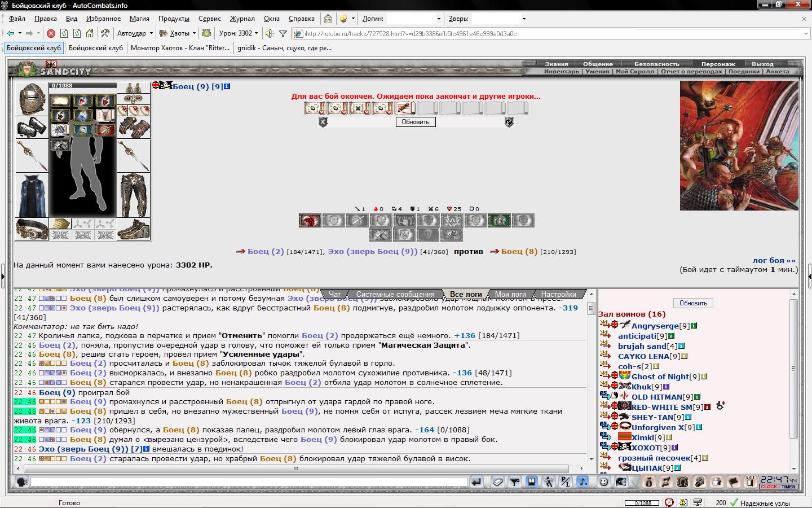812x508 pixels.
Task: Click the Персонаж header menu item
Action: click(x=718, y=64)
